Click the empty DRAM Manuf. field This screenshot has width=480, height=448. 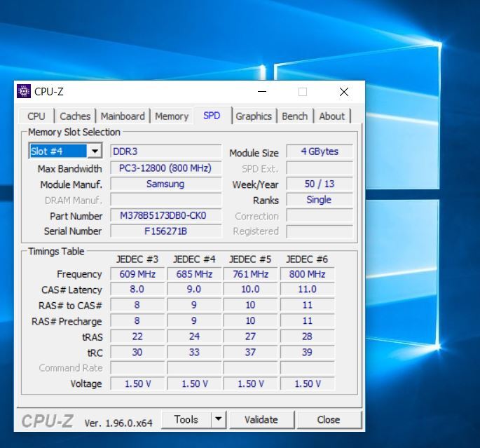tap(165, 200)
